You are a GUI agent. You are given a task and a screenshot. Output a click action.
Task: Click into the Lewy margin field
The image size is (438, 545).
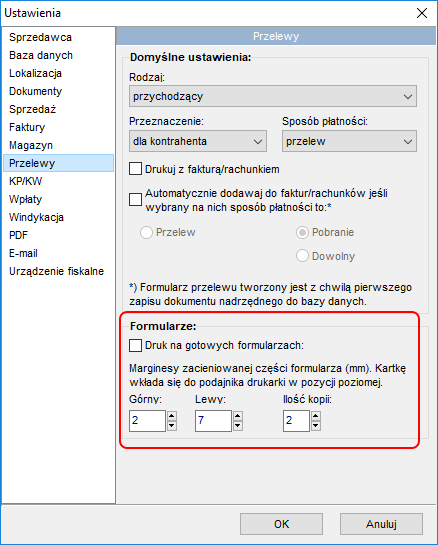tap(213, 421)
